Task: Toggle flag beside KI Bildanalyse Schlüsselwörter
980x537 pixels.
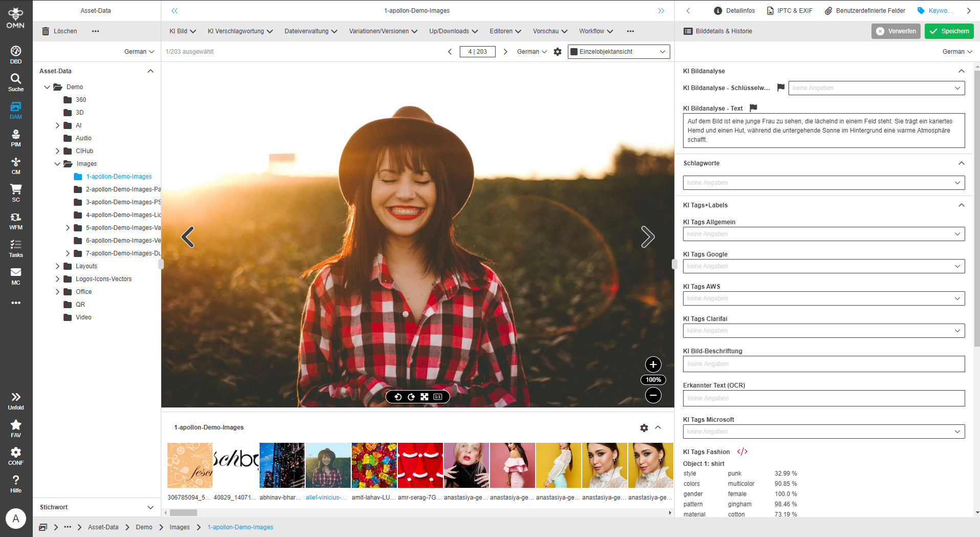Action: (x=780, y=88)
